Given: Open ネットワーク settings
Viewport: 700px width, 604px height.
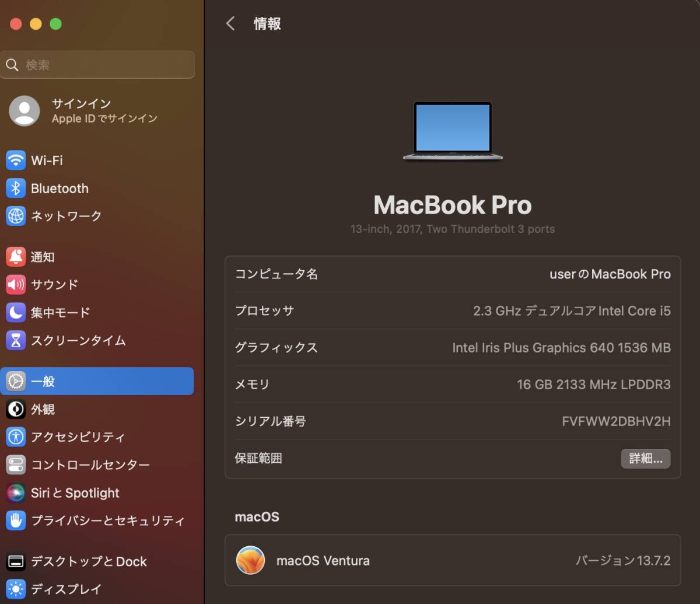Looking at the screenshot, I should 97,216.
